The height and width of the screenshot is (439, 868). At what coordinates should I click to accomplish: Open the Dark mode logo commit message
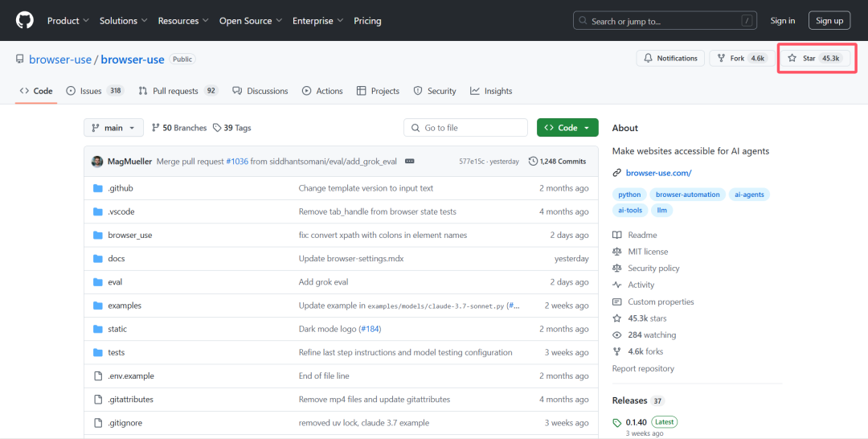click(340, 329)
